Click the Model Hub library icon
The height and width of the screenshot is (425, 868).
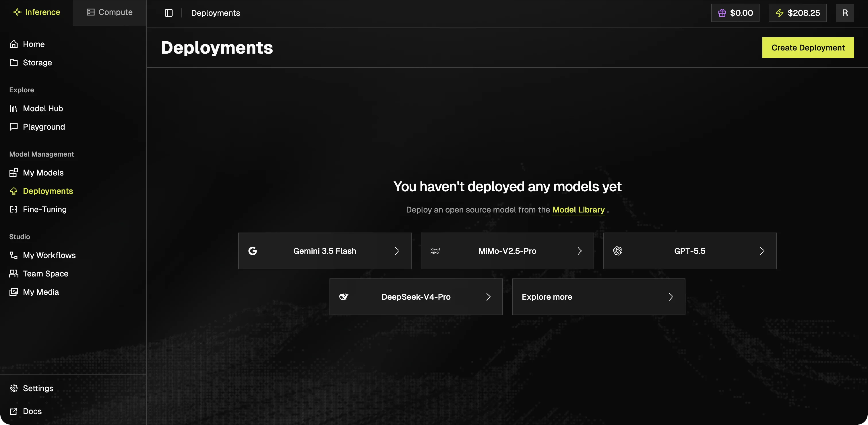coord(13,108)
